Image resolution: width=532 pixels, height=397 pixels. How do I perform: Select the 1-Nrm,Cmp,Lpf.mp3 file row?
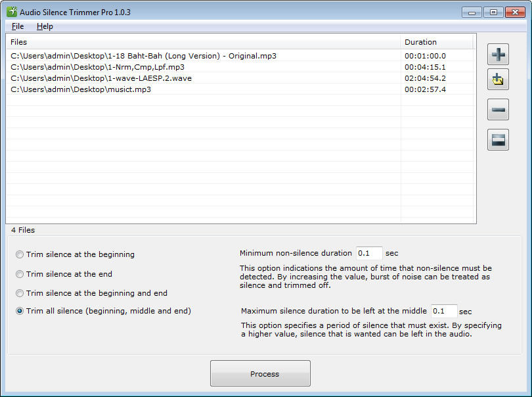click(x=240, y=67)
